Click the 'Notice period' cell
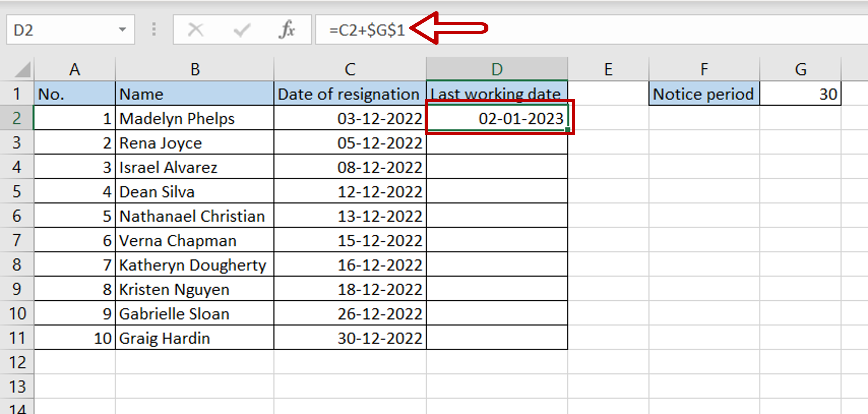Image resolution: width=868 pixels, height=414 pixels. click(x=704, y=94)
